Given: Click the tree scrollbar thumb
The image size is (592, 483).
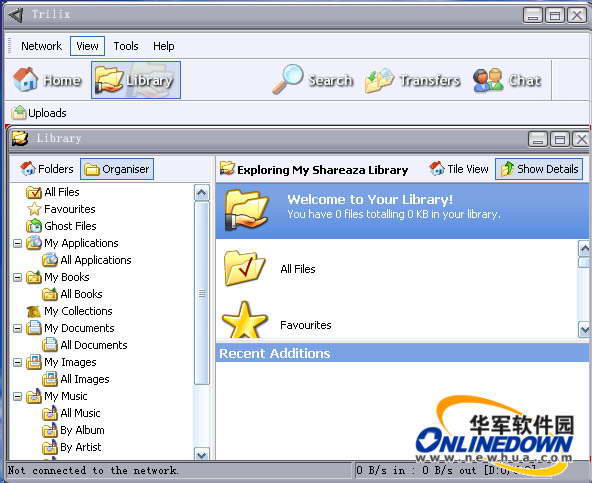Looking at the screenshot, I should 202,293.
